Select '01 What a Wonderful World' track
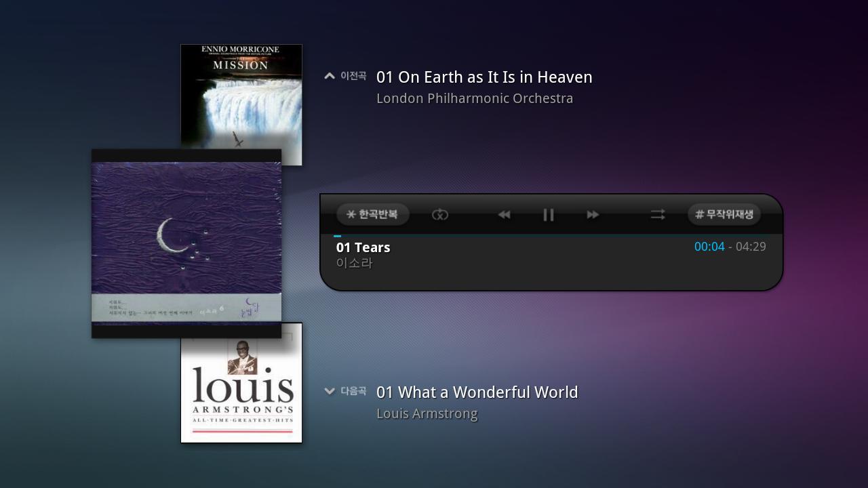This screenshot has width=868, height=488. pos(477,392)
